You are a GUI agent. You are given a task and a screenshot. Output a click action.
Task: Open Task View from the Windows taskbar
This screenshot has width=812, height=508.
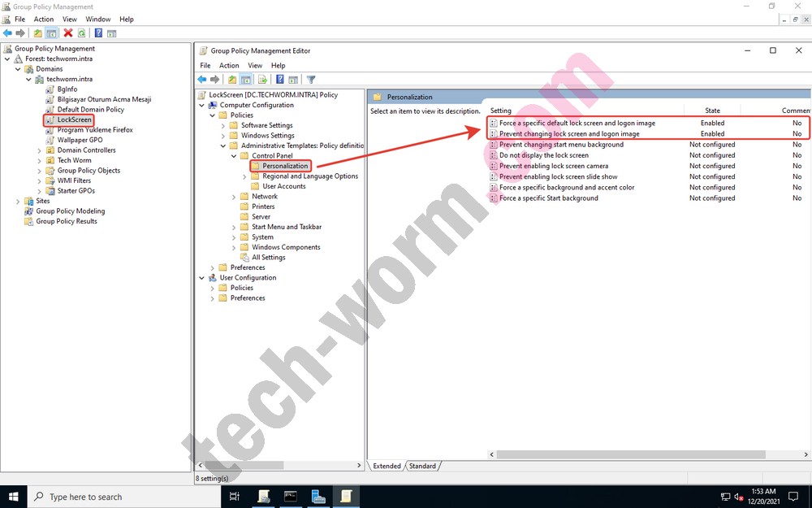235,497
